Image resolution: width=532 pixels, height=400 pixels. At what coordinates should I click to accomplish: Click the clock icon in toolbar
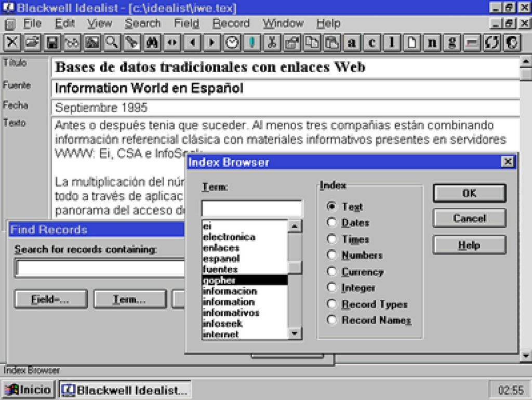[232, 43]
